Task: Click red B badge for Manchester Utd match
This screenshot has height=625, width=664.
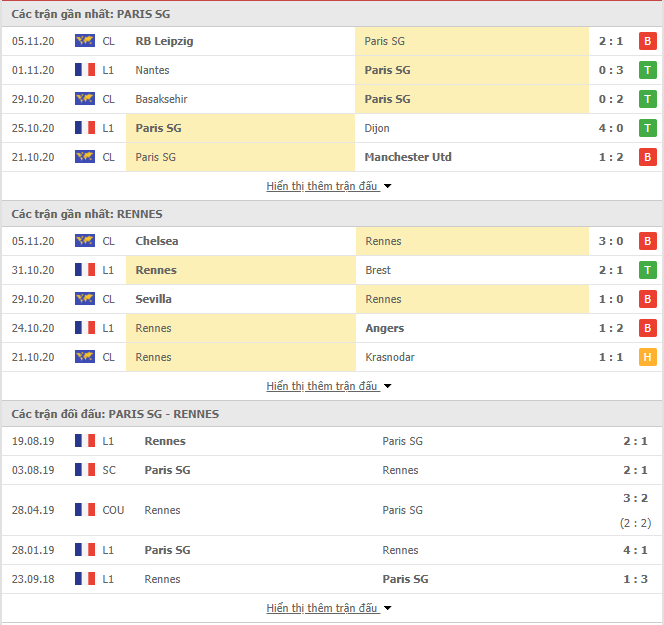Action: click(x=647, y=157)
